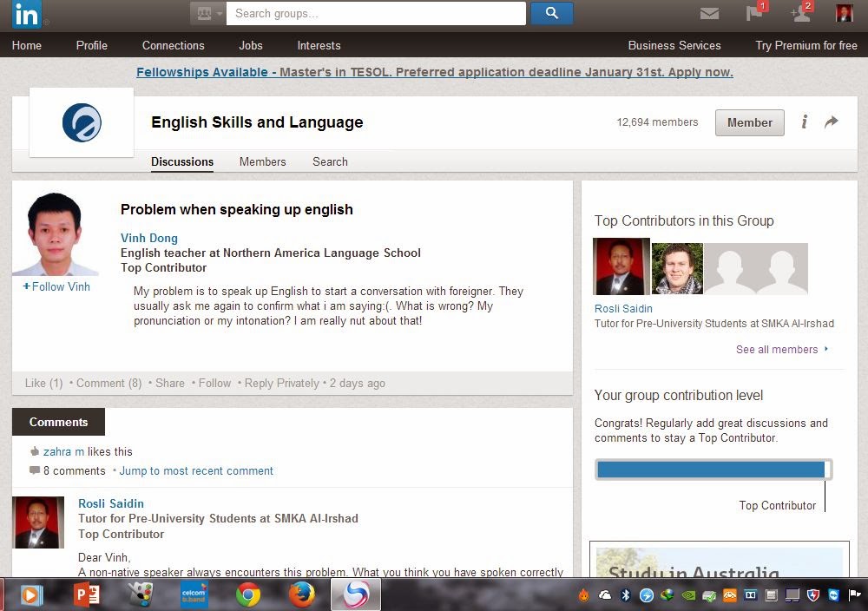Click Vinh Dong's profile photo
Screen dimensions: 868x611
56,233
